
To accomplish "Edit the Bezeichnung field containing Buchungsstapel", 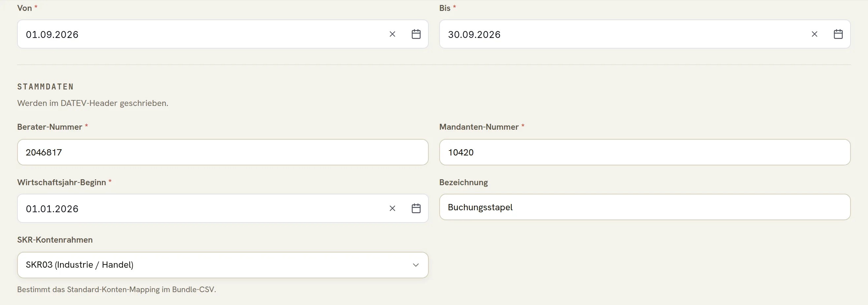I will point(645,207).
